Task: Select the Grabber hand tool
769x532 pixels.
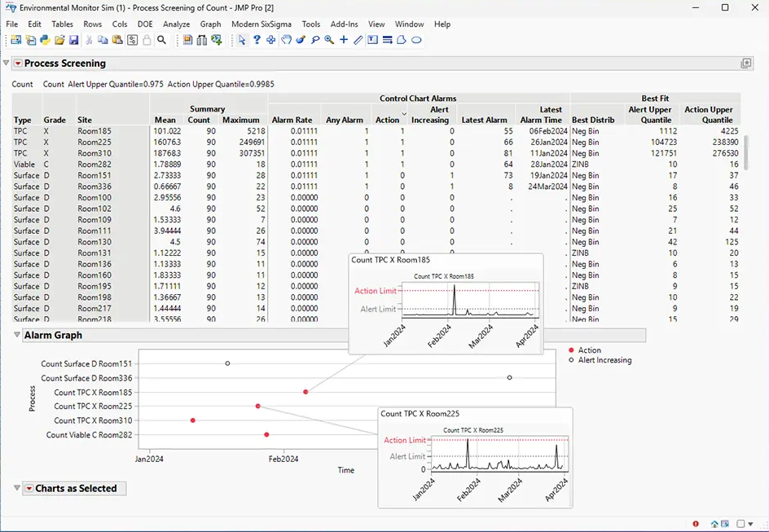Action: [286, 40]
